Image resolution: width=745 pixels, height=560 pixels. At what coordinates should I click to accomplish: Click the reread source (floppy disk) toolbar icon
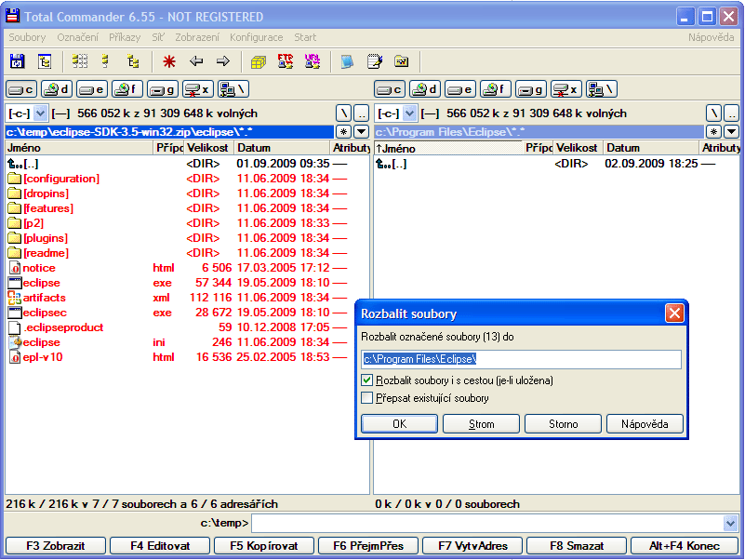click(18, 61)
